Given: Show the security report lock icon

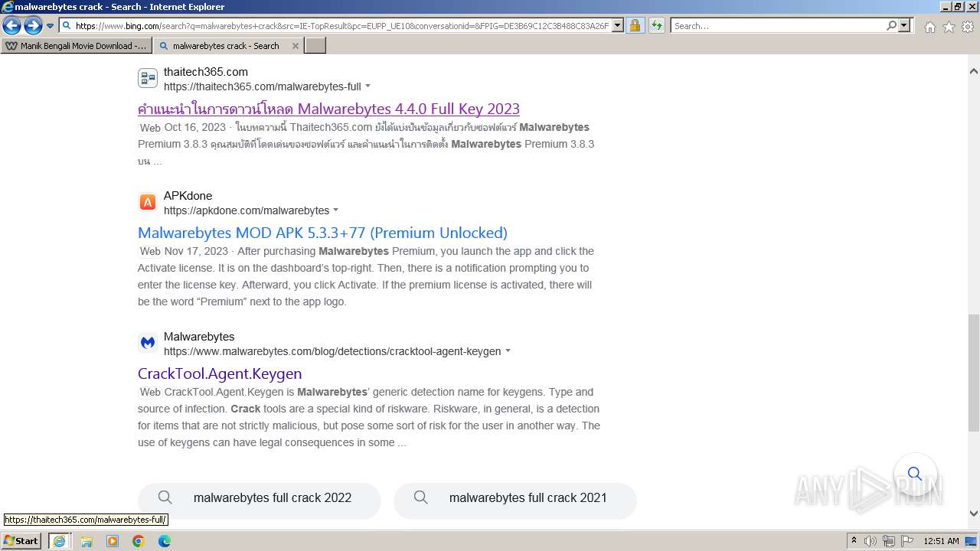Looking at the screenshot, I should pos(635,26).
